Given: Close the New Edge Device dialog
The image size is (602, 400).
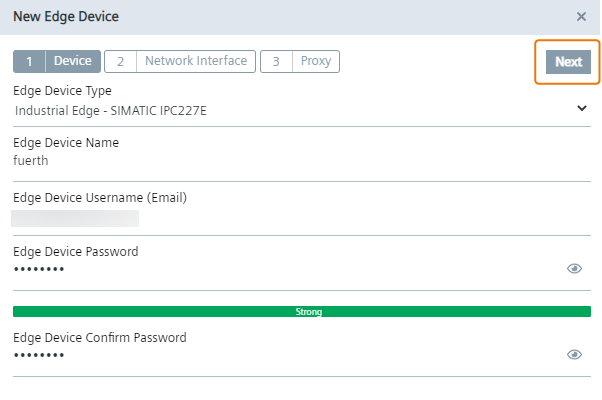Looking at the screenshot, I should point(581,17).
